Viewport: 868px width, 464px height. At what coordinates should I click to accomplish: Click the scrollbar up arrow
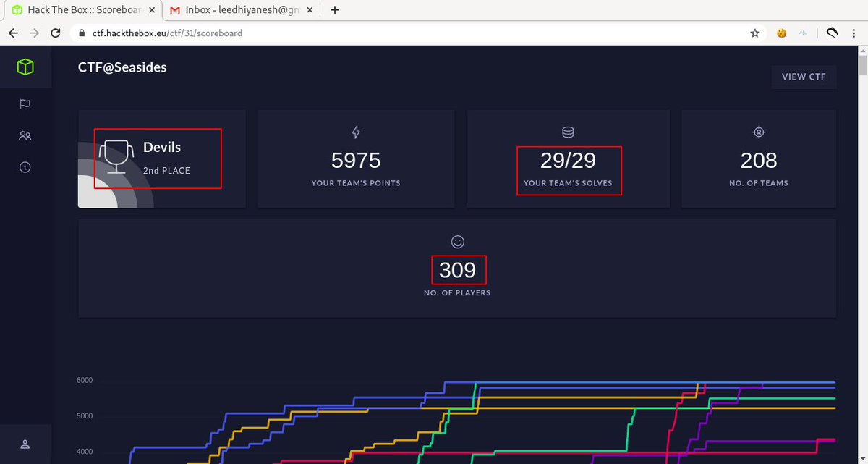click(x=863, y=50)
